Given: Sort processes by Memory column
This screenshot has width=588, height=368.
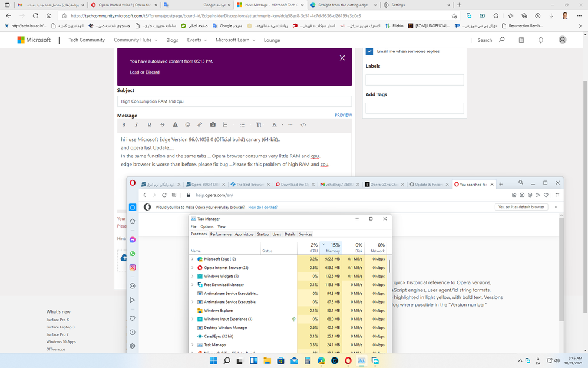Looking at the screenshot, I should point(331,247).
